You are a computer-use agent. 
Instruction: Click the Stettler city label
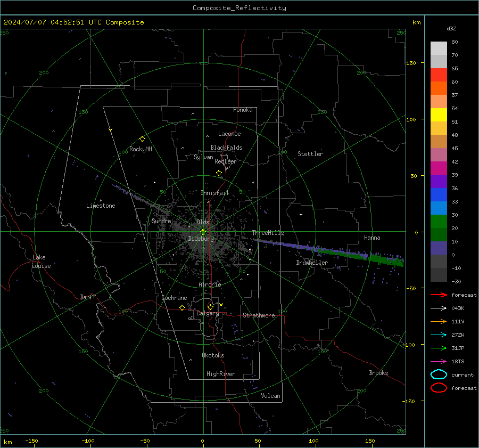point(310,154)
